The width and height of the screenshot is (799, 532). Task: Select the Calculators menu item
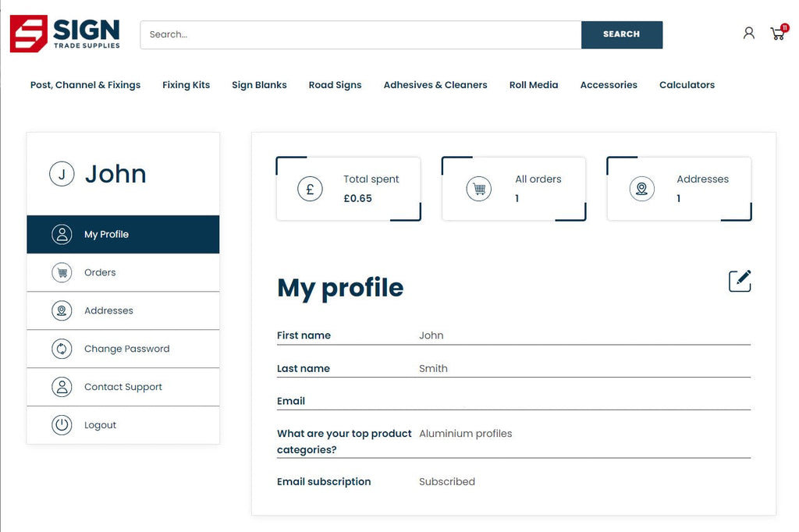tap(687, 85)
